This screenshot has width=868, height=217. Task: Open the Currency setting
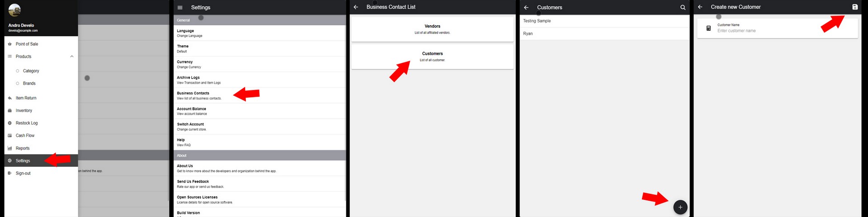[259, 64]
